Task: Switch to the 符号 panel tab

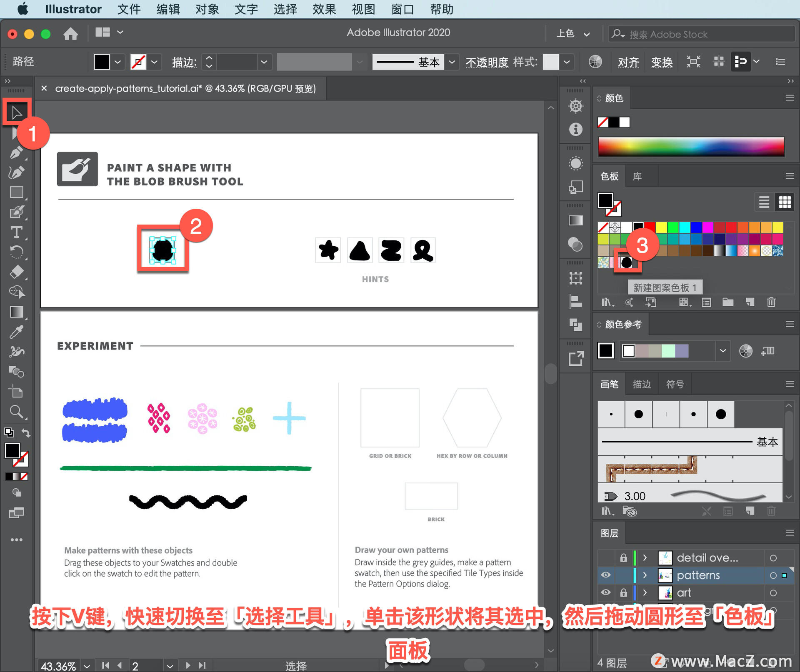Action: click(x=675, y=384)
